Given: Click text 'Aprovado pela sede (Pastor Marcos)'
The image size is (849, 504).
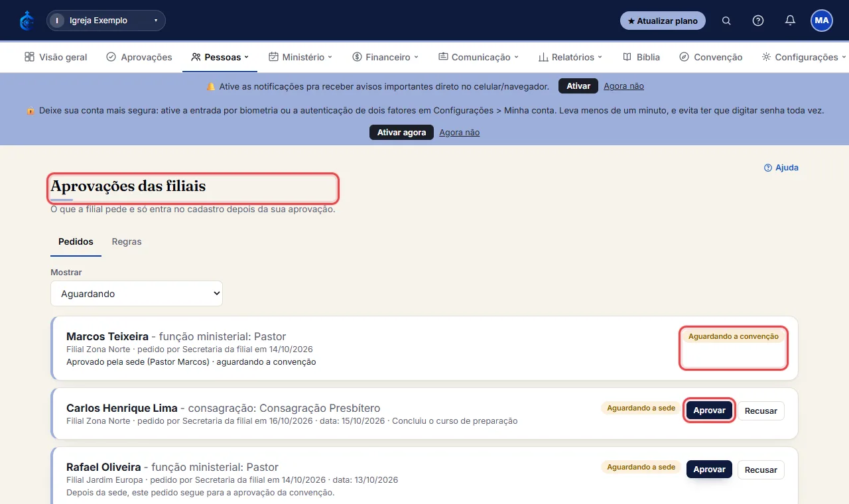Looking at the screenshot, I should 139,362.
